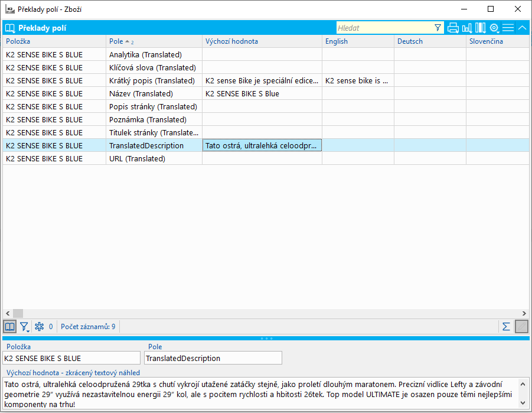The image size is (532, 413).
Task: Click the English cell 'K2 sense bike is ...'
Action: (x=358, y=80)
